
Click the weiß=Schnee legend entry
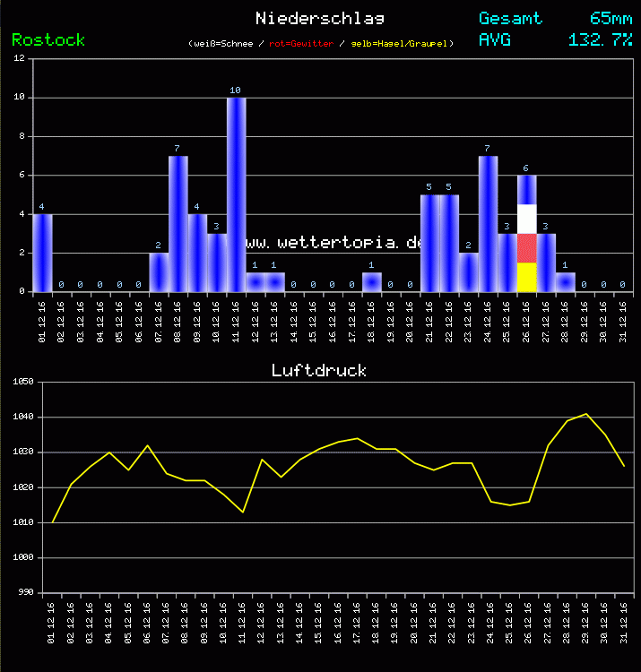tap(223, 43)
